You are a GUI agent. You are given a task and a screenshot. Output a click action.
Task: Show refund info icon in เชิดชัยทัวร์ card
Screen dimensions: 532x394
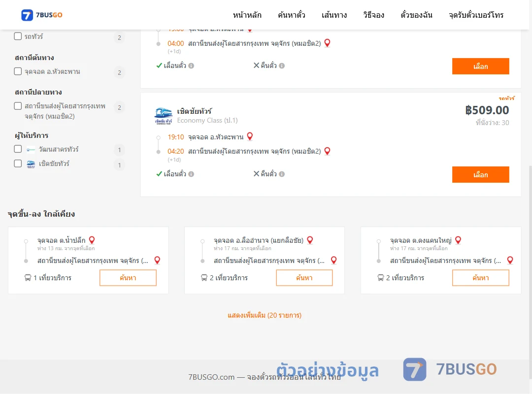tap(282, 174)
